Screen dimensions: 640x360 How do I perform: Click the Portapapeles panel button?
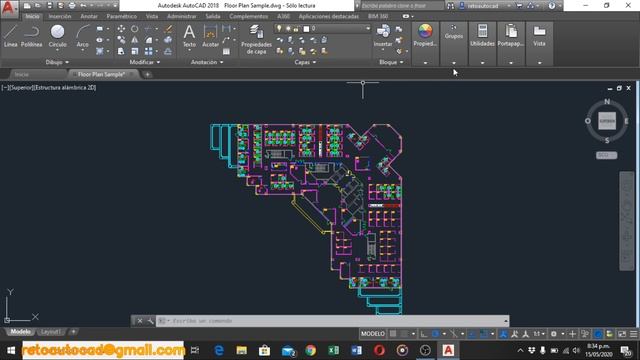pyautogui.click(x=511, y=44)
